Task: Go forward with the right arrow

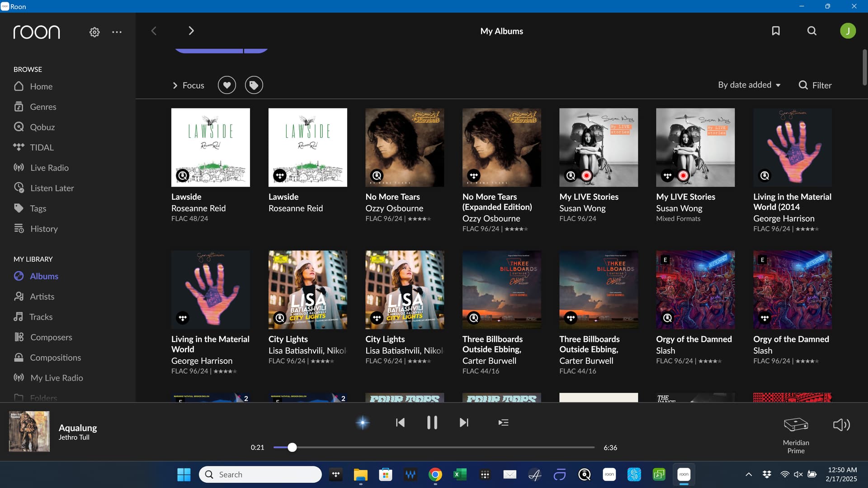Action: pos(191,31)
